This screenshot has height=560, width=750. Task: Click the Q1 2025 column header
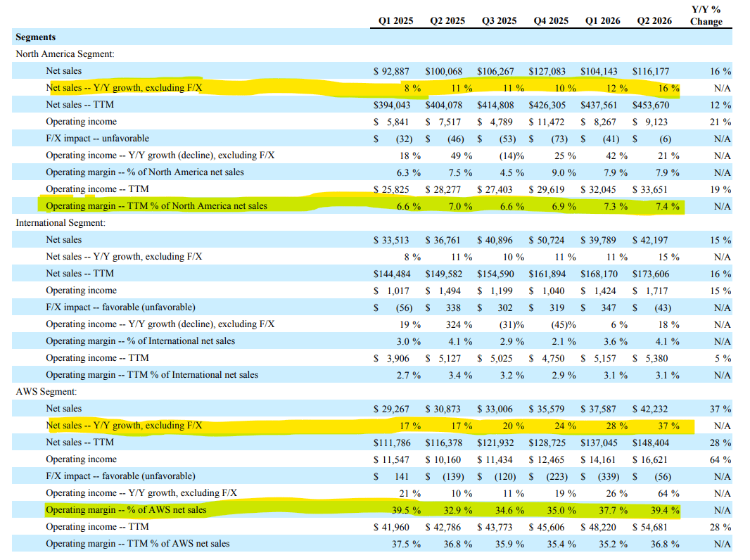click(395, 21)
